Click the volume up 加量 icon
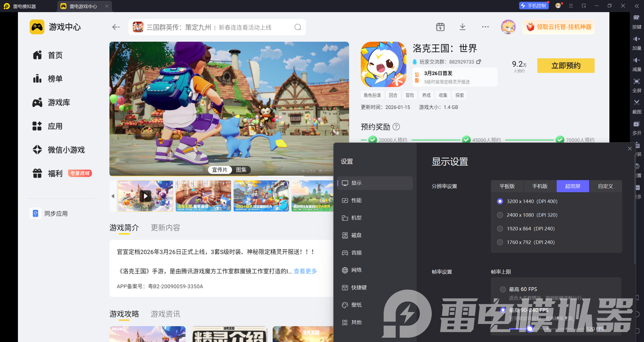The height and width of the screenshot is (342, 644). (636, 39)
